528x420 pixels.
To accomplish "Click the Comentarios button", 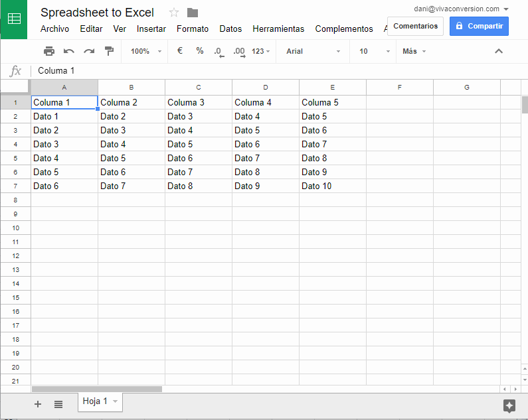I will (x=415, y=26).
